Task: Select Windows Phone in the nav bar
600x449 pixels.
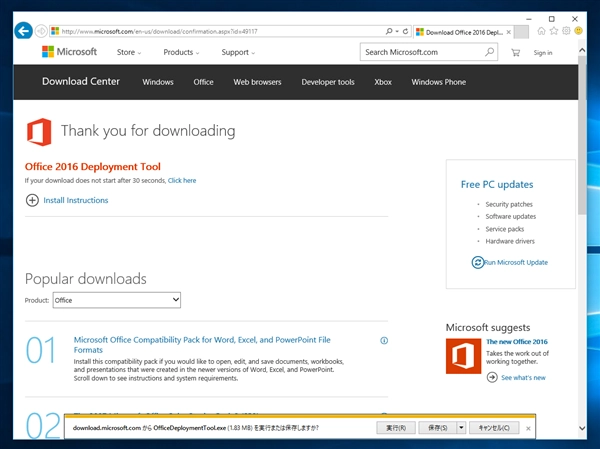Action: coord(439,82)
